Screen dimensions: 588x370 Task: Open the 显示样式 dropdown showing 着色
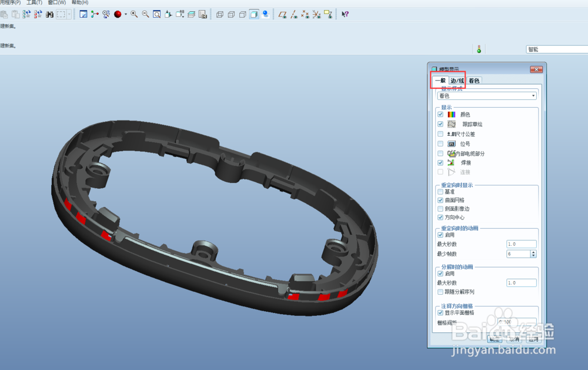click(487, 96)
